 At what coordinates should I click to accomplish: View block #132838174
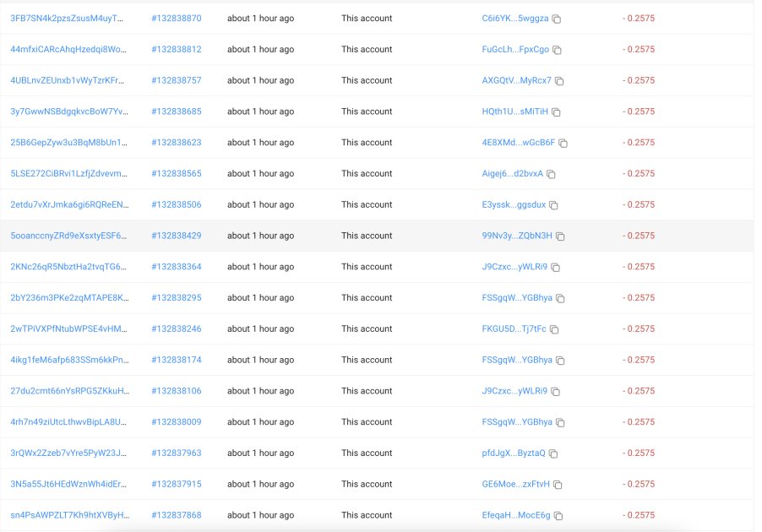tap(177, 361)
